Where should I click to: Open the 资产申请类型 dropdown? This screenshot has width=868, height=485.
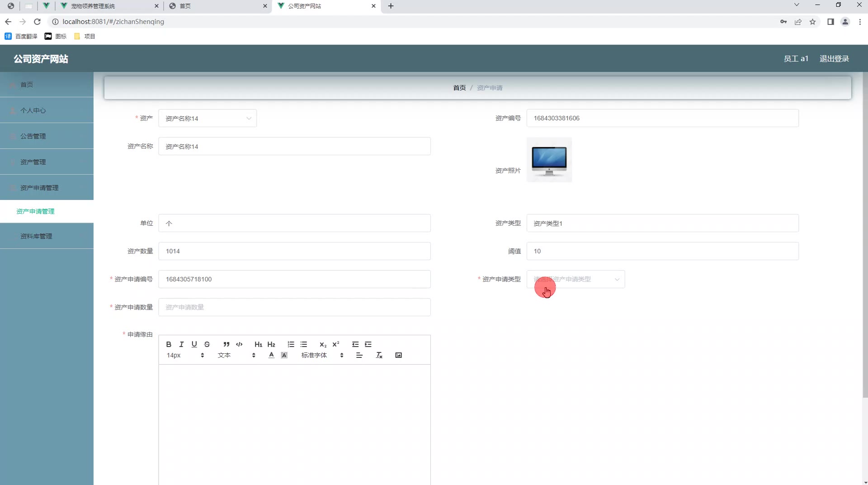click(576, 279)
